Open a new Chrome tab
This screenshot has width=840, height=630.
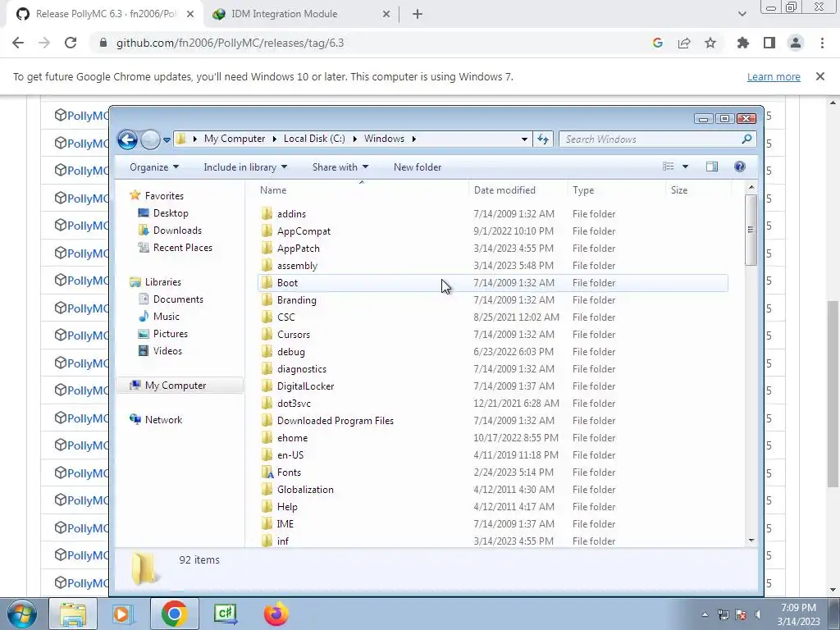point(418,15)
